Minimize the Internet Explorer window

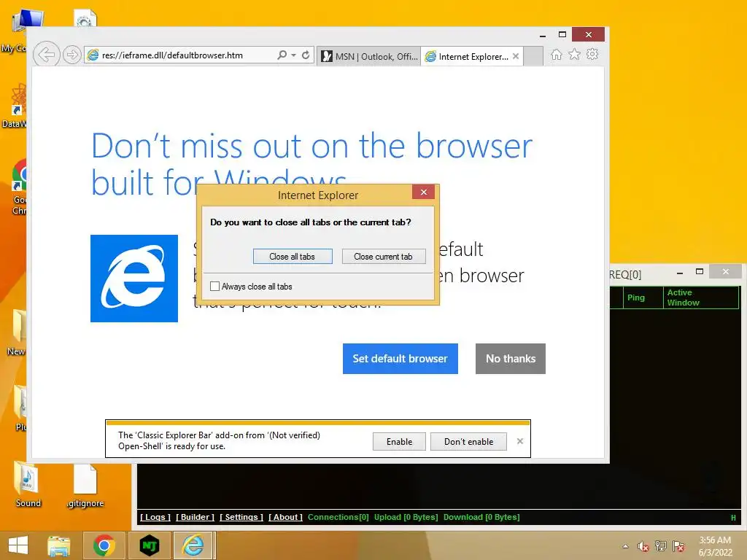[543, 36]
